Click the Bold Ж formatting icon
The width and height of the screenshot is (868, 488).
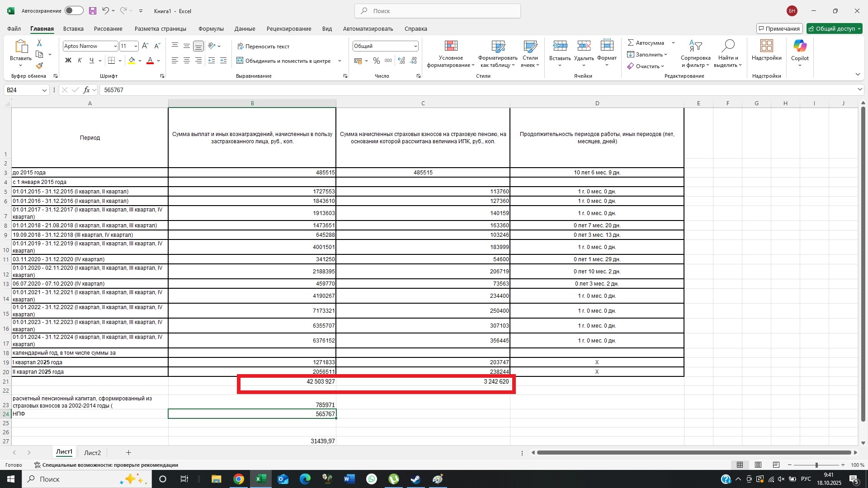[x=68, y=61]
